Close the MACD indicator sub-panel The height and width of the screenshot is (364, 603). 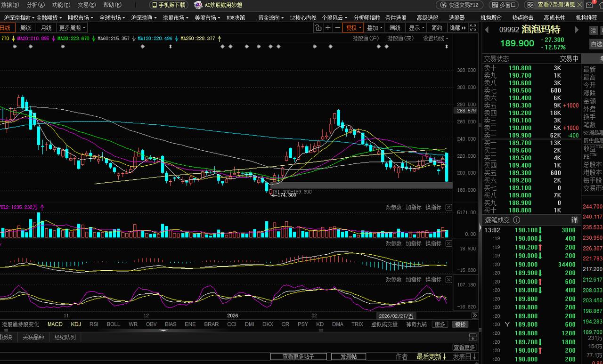point(448,243)
